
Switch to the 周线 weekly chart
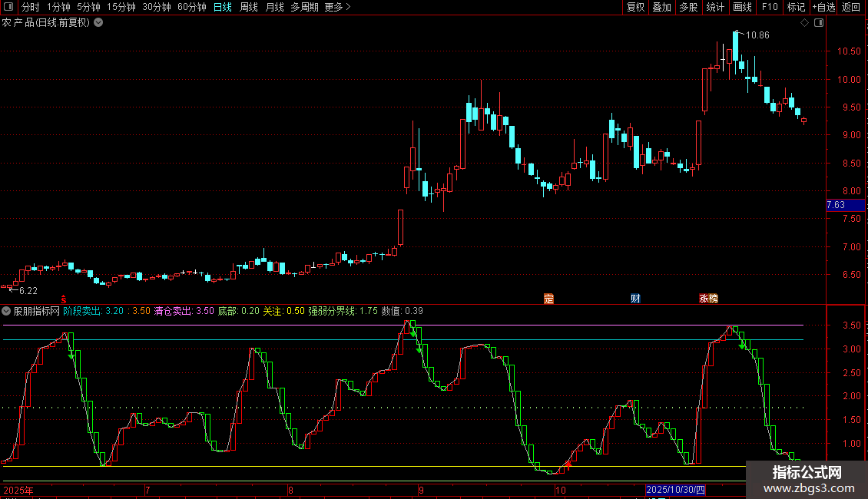coord(249,7)
